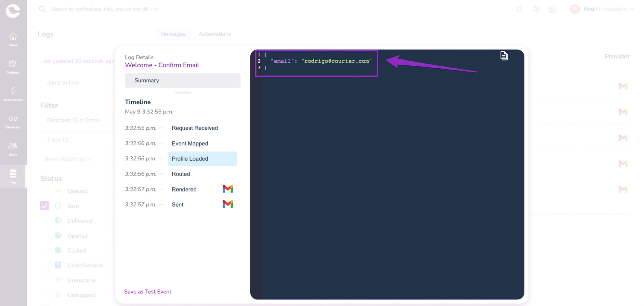Viewport: 644px width, 306px height.
Task: Switch to the Messages tab
Action: [173, 34]
